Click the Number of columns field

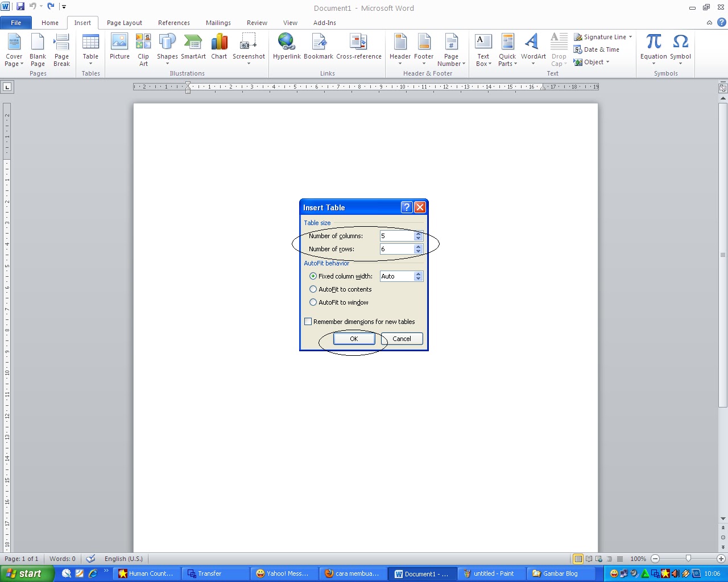pyautogui.click(x=397, y=236)
